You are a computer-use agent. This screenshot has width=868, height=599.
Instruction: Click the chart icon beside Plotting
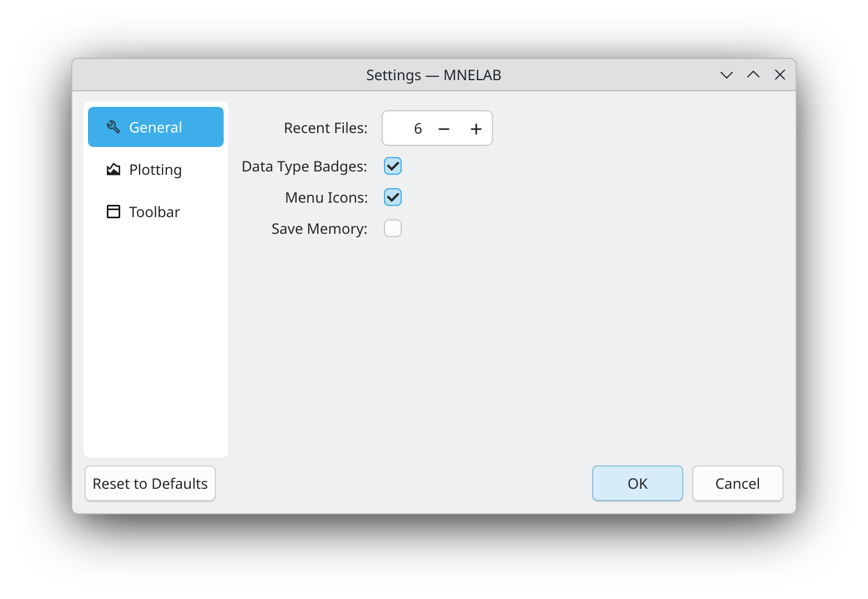pyautogui.click(x=114, y=169)
